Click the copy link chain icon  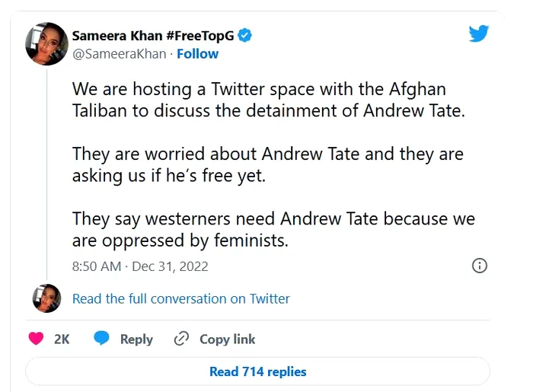(x=181, y=339)
